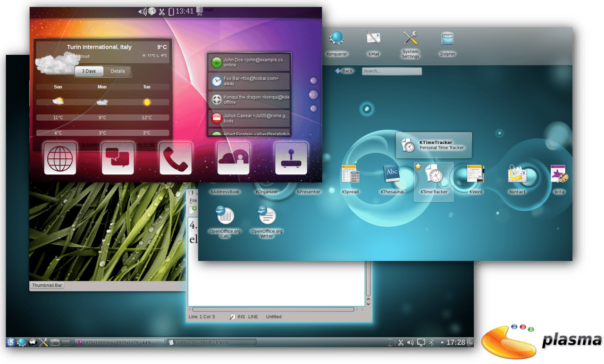This screenshot has height=364, width=604.
Task: Select Foo Bar away contact
Action: pyautogui.click(x=249, y=81)
